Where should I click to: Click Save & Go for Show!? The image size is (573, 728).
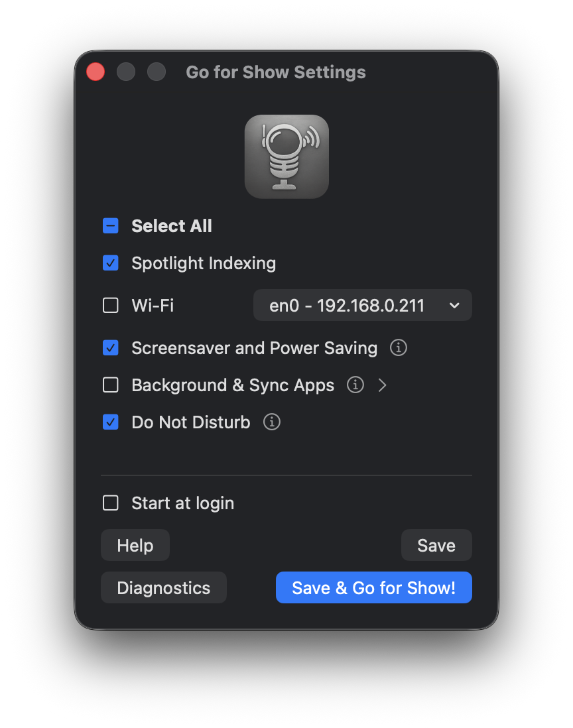pos(373,587)
